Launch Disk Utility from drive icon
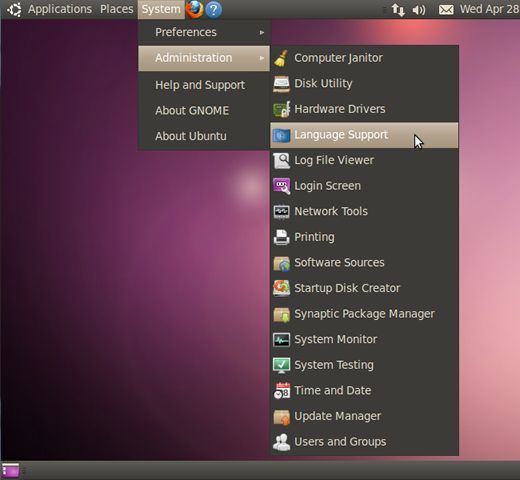Viewport: 520px width, 480px height. (282, 84)
